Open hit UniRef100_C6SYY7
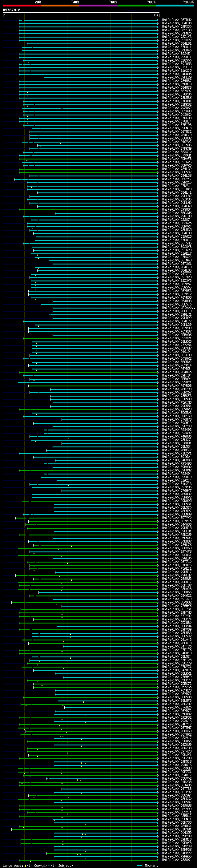 pyautogui.click(x=177, y=179)
